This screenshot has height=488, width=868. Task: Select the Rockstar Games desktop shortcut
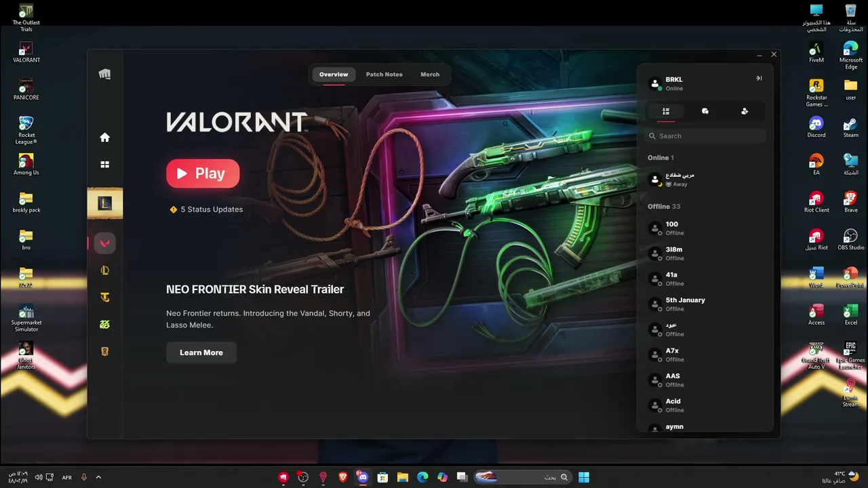click(x=816, y=93)
